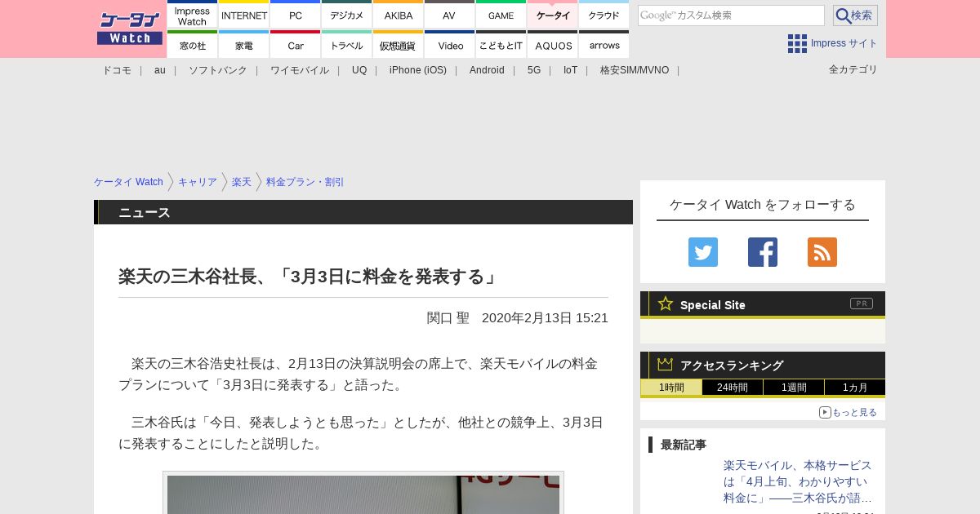Open the Impress Watch site tab

pyautogui.click(x=193, y=15)
